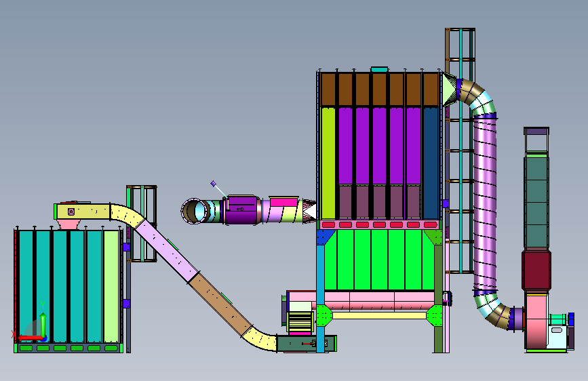Select the segmented elbow atop the spiral duct

tap(477, 98)
